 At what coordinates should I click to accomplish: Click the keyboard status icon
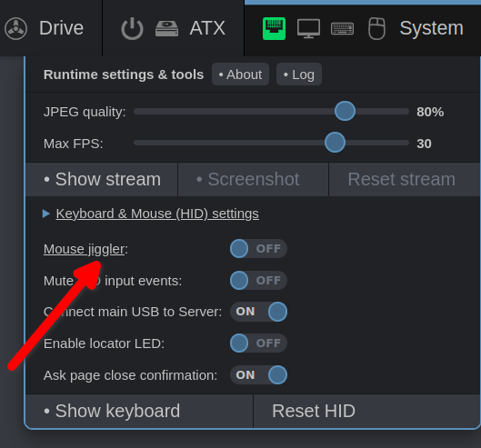[343, 29]
